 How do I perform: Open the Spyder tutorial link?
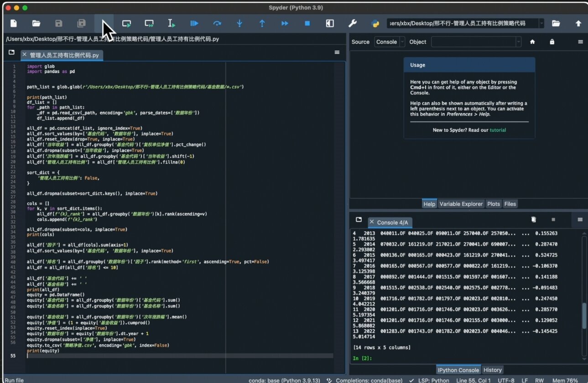(498, 130)
